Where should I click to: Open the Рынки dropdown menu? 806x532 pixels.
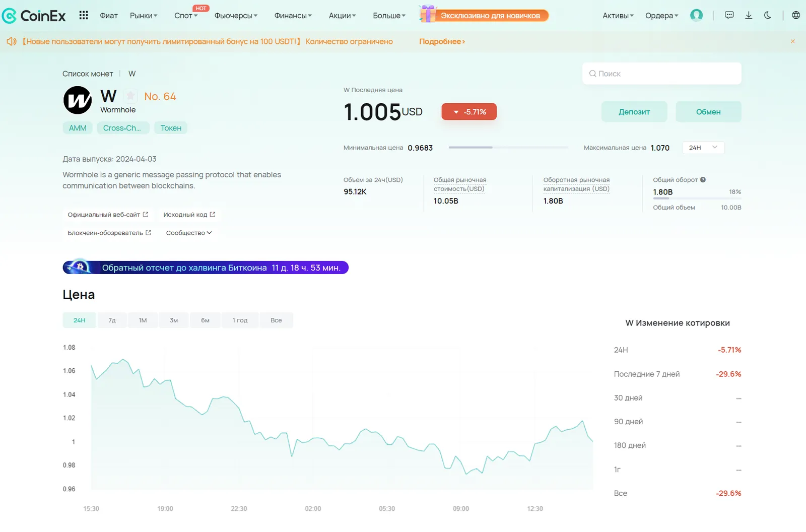tap(144, 16)
